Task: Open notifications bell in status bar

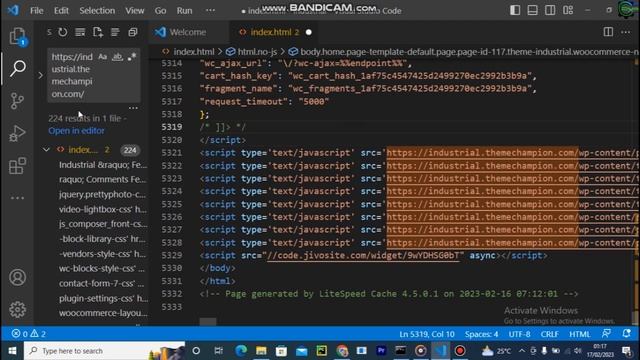Action: [627, 333]
